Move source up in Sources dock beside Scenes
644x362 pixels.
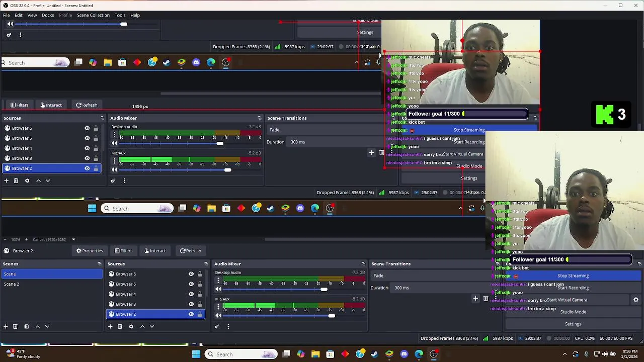coord(142,326)
